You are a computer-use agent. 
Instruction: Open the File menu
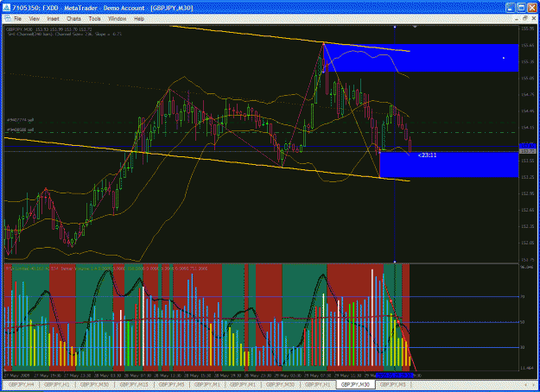pos(17,19)
